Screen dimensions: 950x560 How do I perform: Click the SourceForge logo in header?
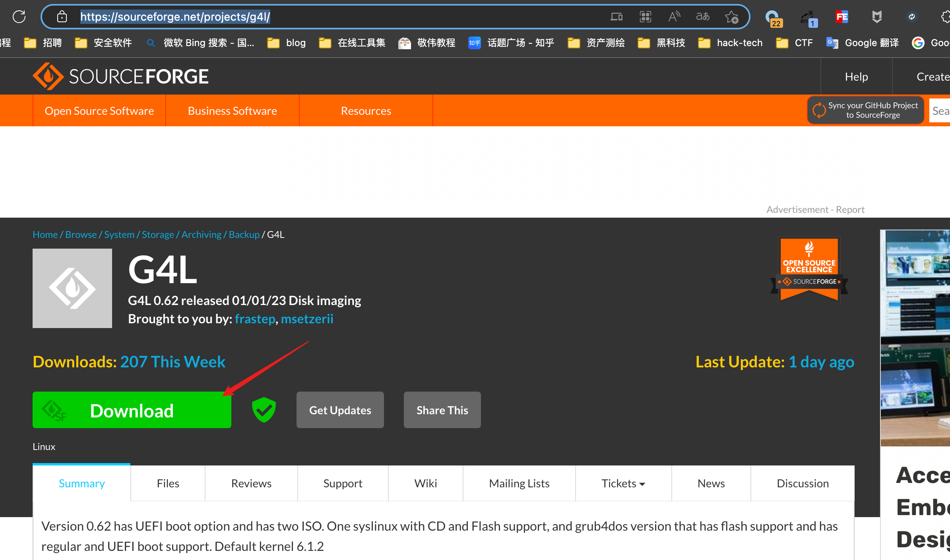(x=120, y=76)
